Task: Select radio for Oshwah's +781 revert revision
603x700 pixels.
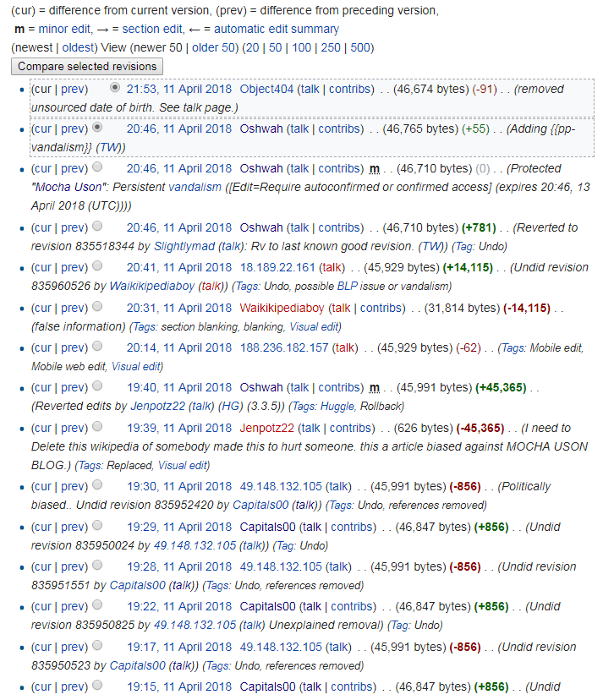Action: [x=97, y=226]
